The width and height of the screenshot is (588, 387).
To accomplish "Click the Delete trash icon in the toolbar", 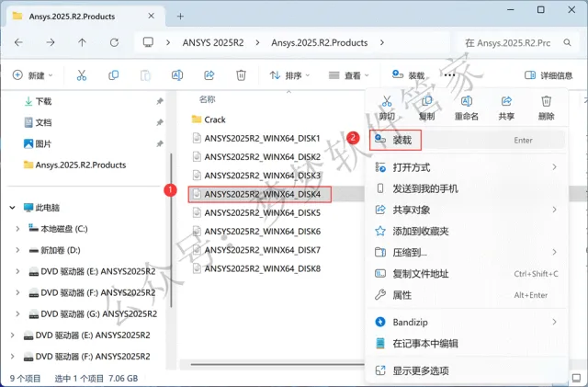I will [241, 75].
